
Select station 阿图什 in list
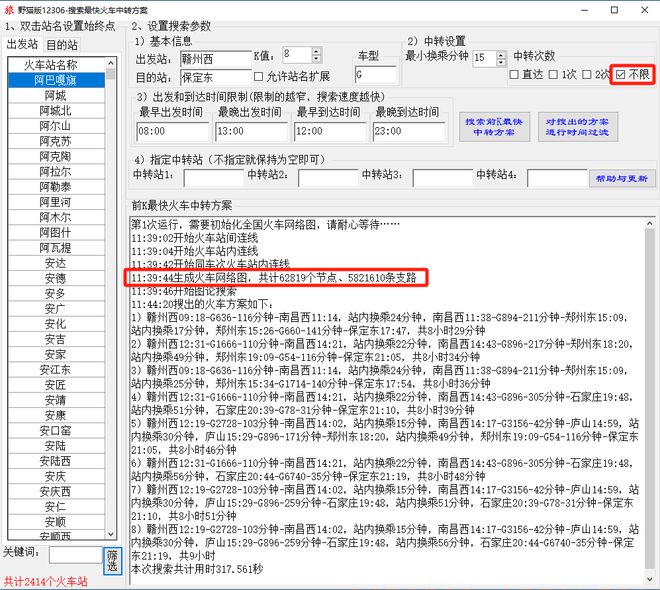(56, 233)
